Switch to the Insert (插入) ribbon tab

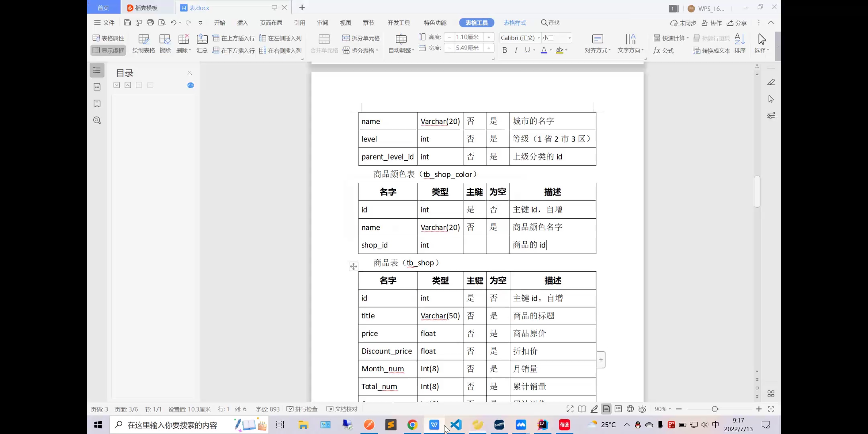(242, 23)
